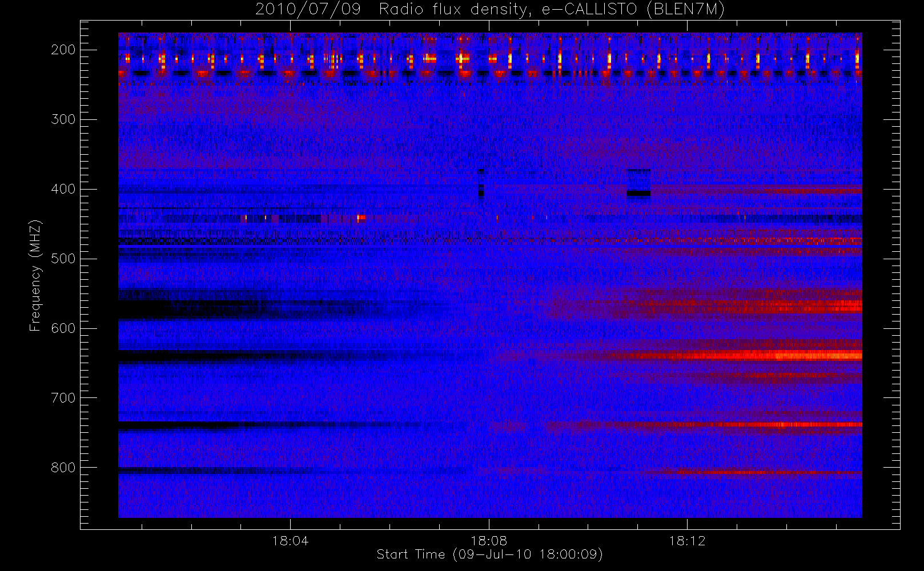Click the 'Frequency (MHz)' axis label
Viewport: 924px width, 571px height.
coord(35,275)
